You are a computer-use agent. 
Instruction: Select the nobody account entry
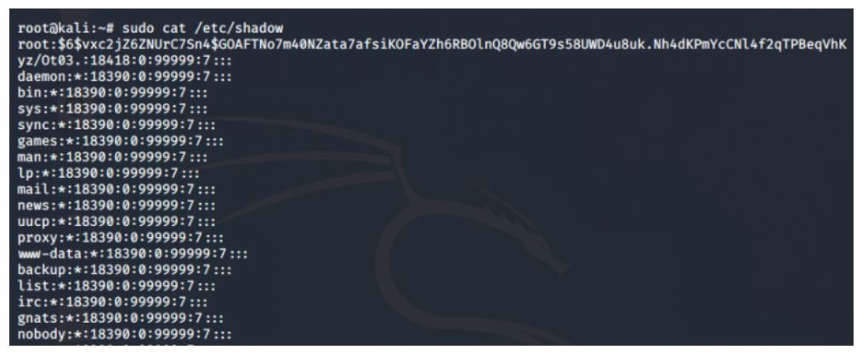125,335
